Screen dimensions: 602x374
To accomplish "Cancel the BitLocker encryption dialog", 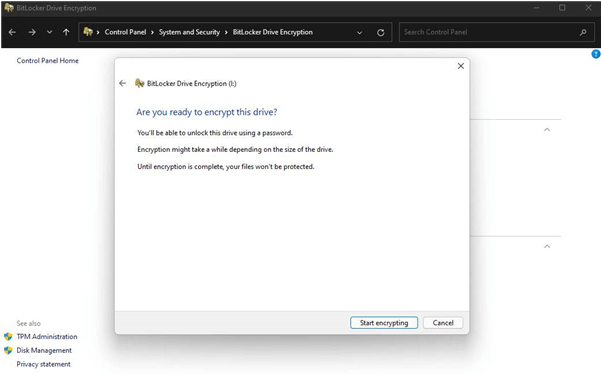I will (443, 323).
